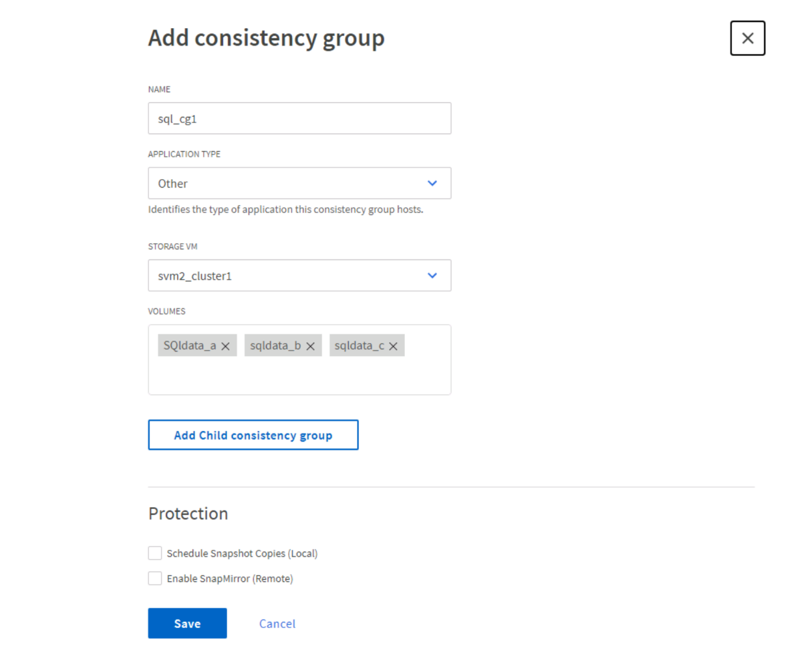Select the sqldata_c volume tag
The height and width of the screenshot is (652, 812).
click(360, 345)
